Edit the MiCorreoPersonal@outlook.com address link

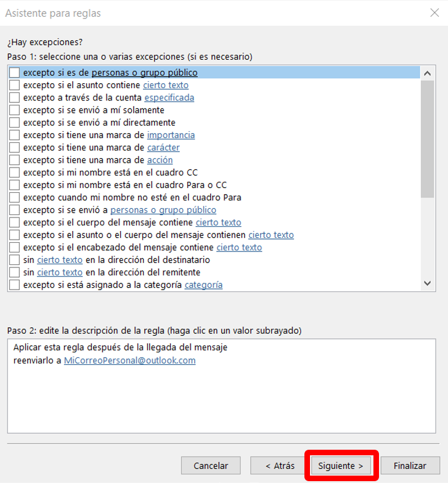pos(129,360)
